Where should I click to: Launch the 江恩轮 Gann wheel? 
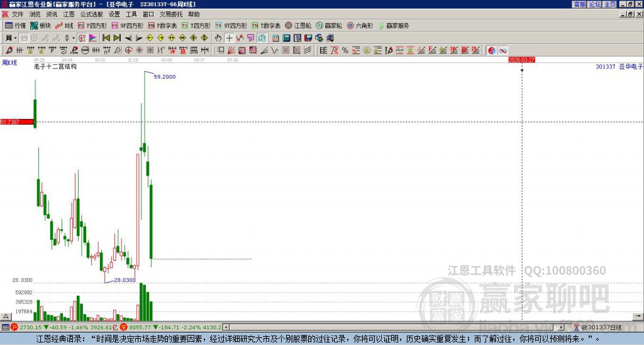[x=298, y=25]
